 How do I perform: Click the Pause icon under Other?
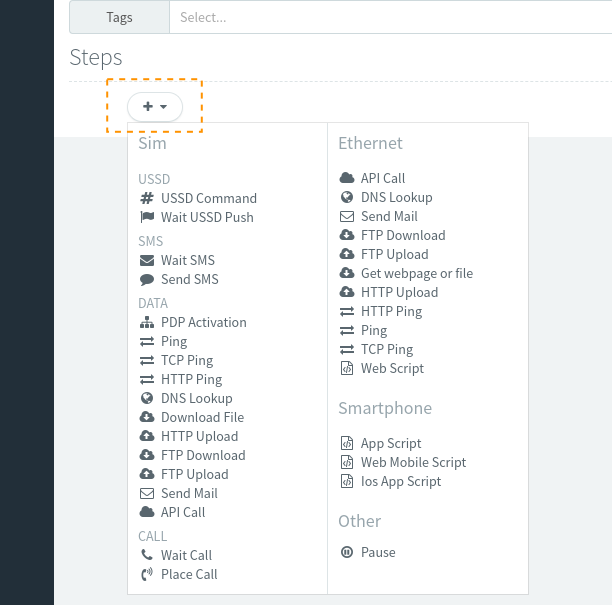point(347,552)
